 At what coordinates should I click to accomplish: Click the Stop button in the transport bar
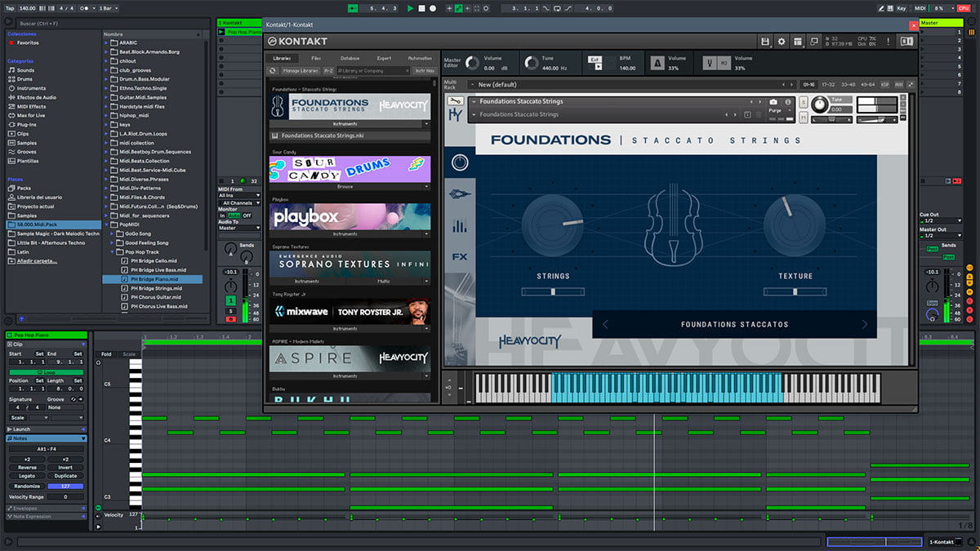[421, 8]
